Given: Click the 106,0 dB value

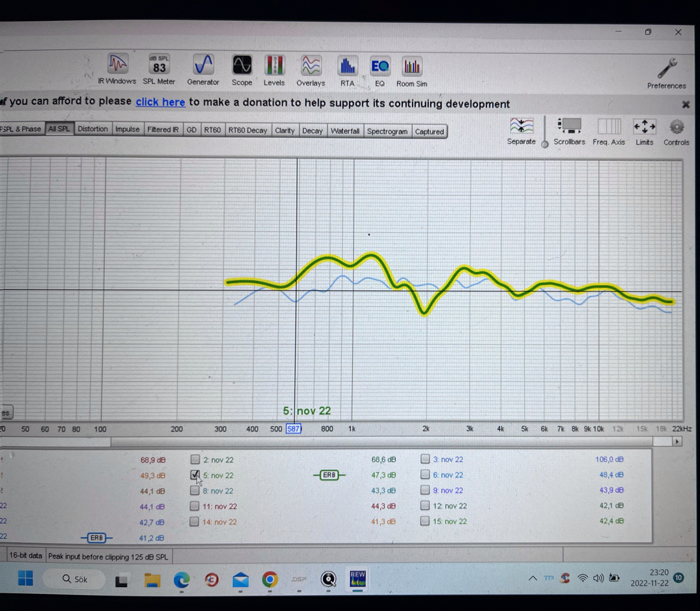Looking at the screenshot, I should (x=609, y=459).
